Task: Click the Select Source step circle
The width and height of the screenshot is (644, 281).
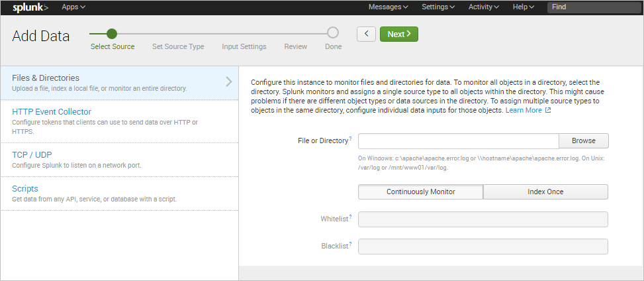Action: tap(112, 33)
